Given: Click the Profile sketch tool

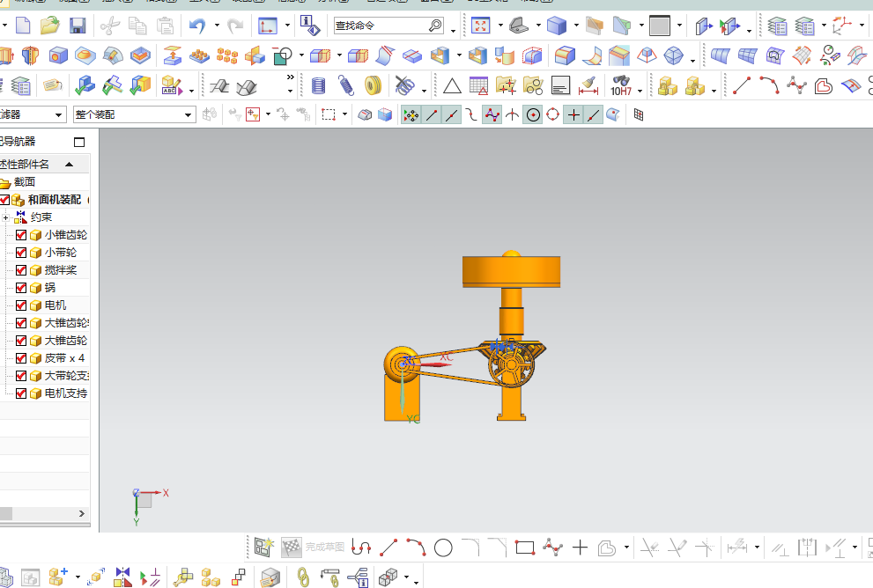Looking at the screenshot, I should [361, 548].
